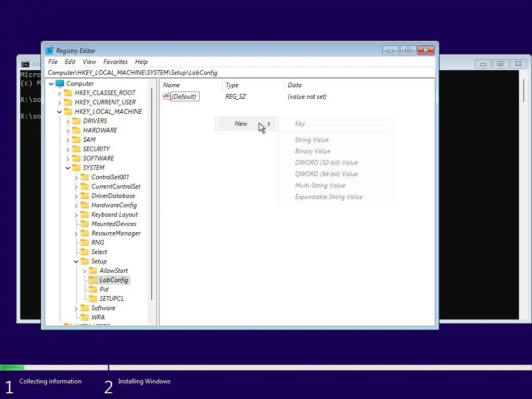Click the MountedDevices folder icon
Screen dimensions: 532x399
[x=85, y=223]
